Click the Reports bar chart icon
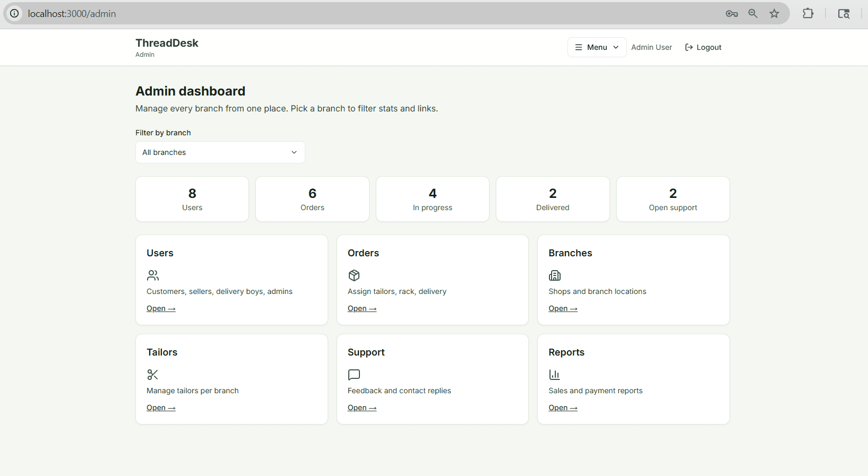This screenshot has width=868, height=476. (555, 375)
